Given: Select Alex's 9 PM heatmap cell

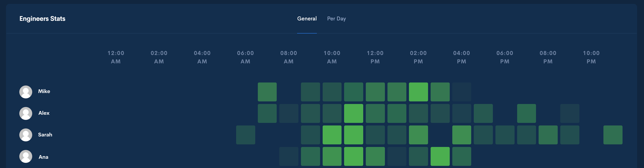Looking at the screenshot, I should pos(570,113).
